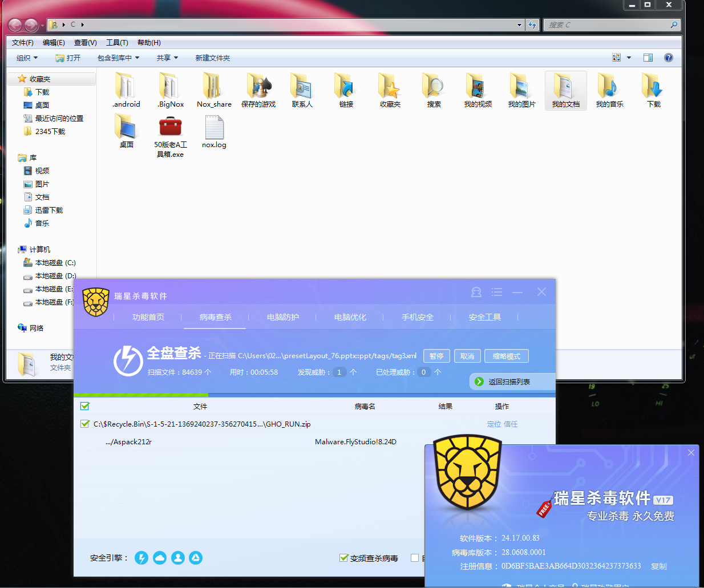This screenshot has width=704, height=588.
Task: Click the 打开 toolbar button
Action: [68, 58]
